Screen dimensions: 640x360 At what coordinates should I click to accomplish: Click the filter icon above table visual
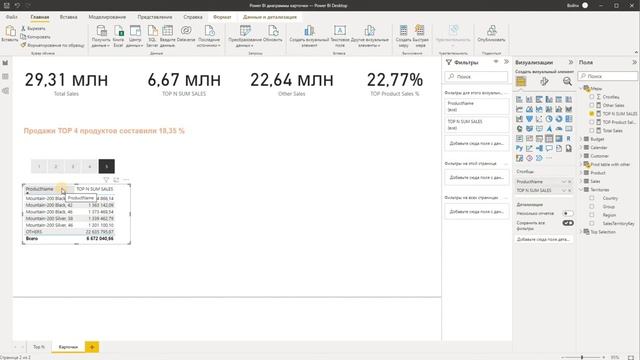[106, 180]
